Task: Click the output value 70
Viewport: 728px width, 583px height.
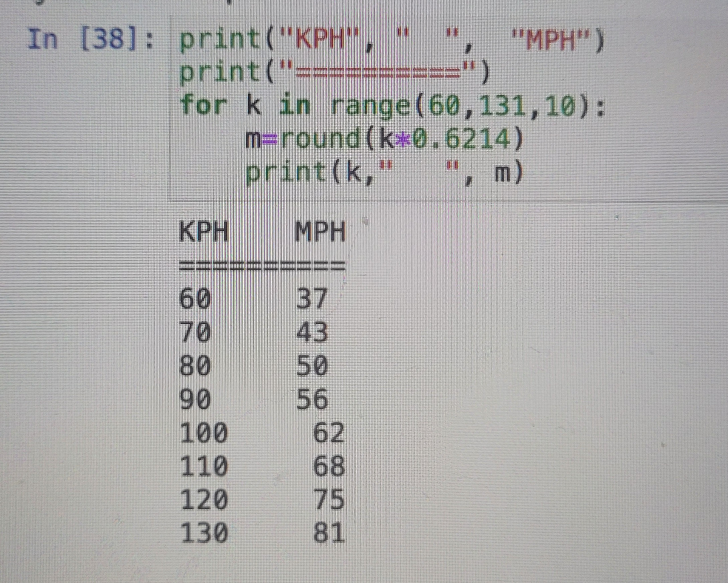Action: (196, 332)
